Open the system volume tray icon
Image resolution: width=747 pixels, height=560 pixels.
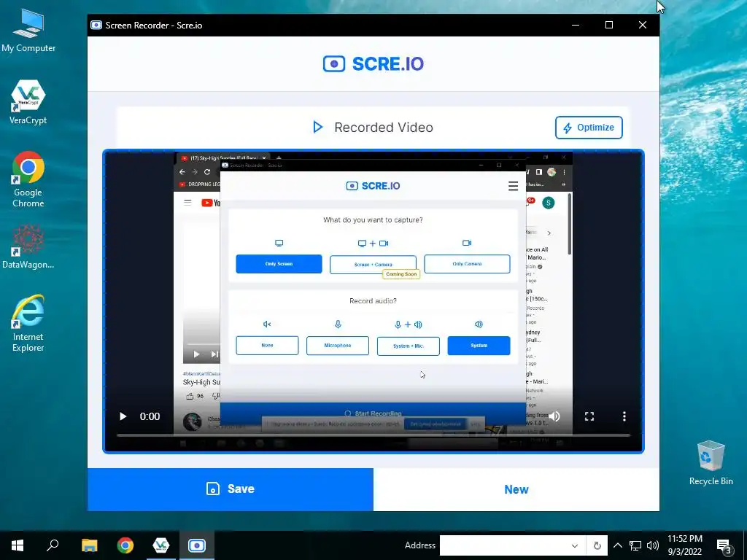(653, 545)
